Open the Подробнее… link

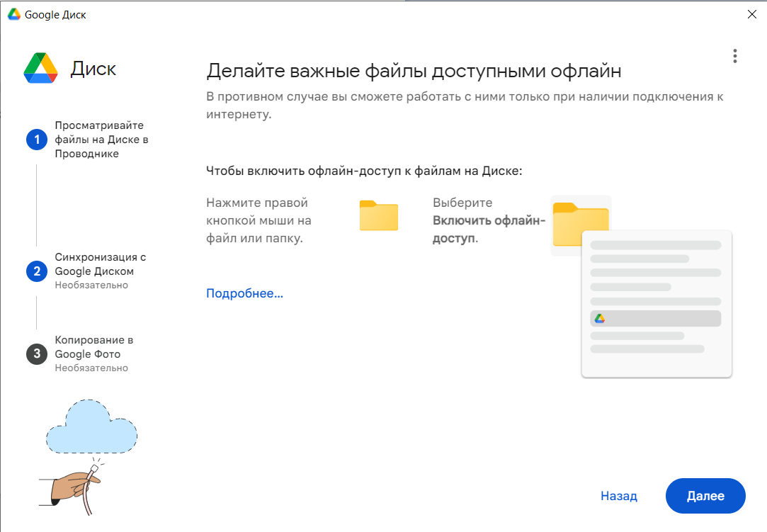point(244,293)
